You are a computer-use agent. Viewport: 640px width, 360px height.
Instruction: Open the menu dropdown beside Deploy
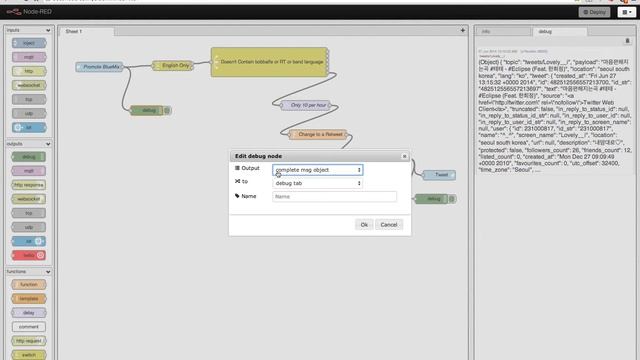[627, 12]
